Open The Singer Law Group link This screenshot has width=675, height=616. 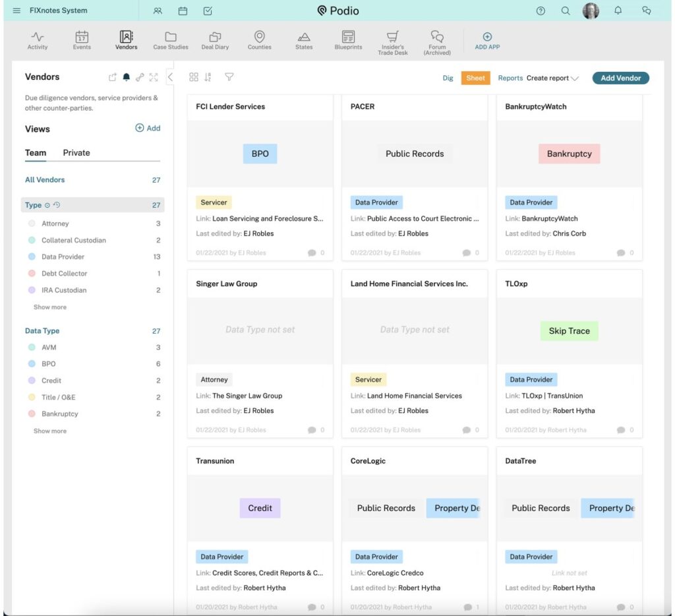coord(247,396)
